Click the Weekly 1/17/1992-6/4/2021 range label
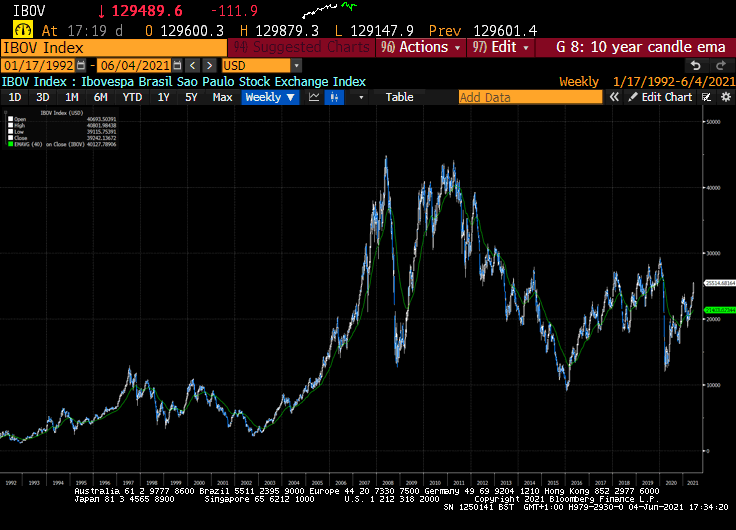The image size is (736, 530). coord(647,82)
